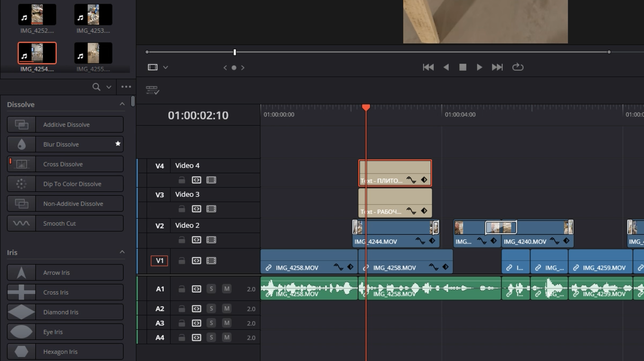
Task: Click the viewer scrubber bar handle
Action: [x=235, y=52]
